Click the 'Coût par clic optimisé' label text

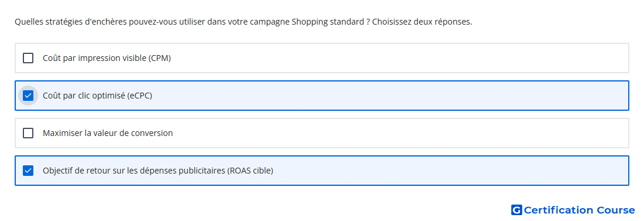tap(84, 96)
